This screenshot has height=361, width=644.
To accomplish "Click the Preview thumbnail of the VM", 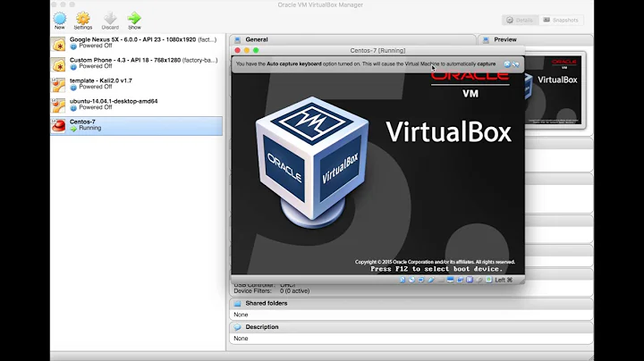I will click(554, 90).
